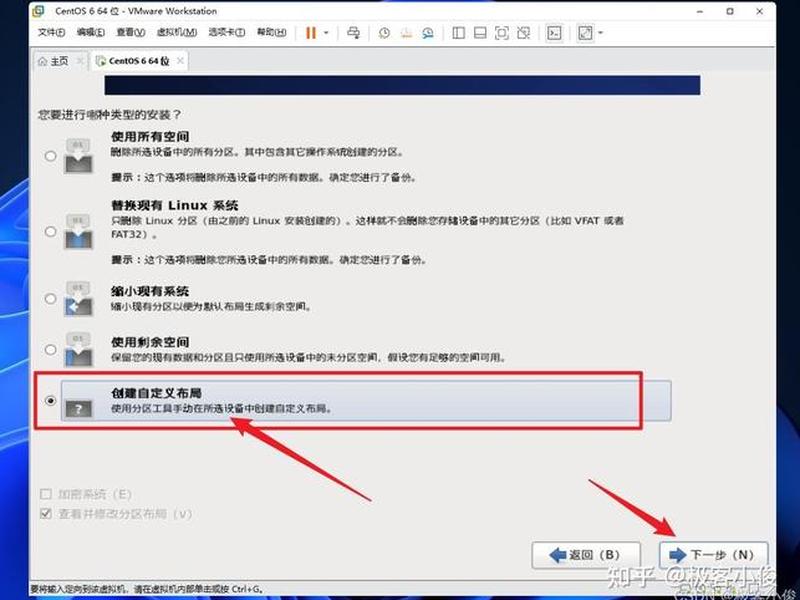The height and width of the screenshot is (600, 800).
Task: Take a snapshot using the clock icon
Action: [x=384, y=33]
